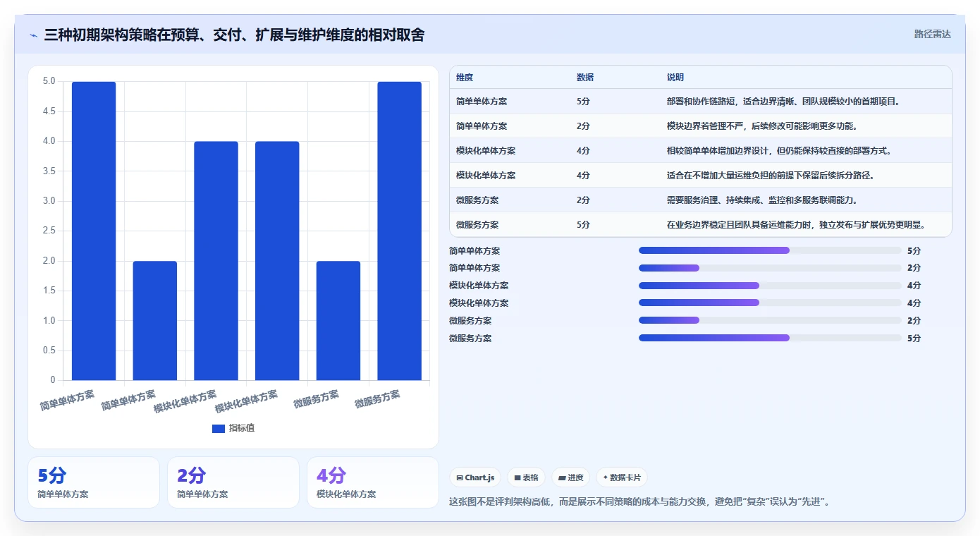Select the row describing 保留后续拆分路径

[700, 176]
